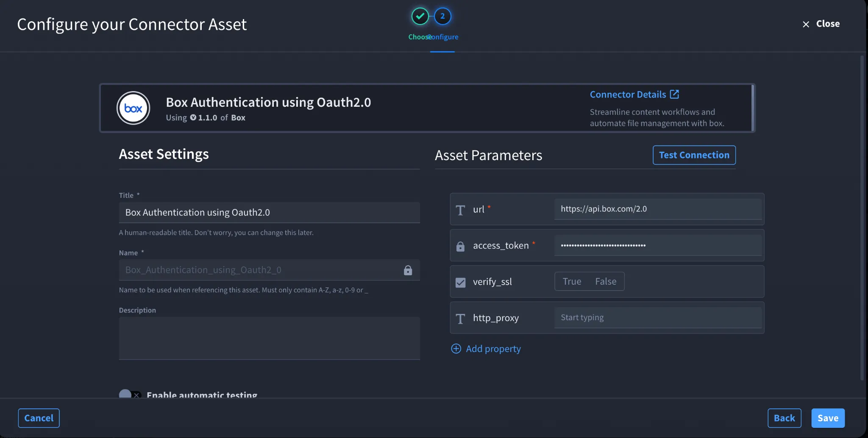868x438 pixels.
Task: Click the text type icon for url
Action: pos(460,210)
